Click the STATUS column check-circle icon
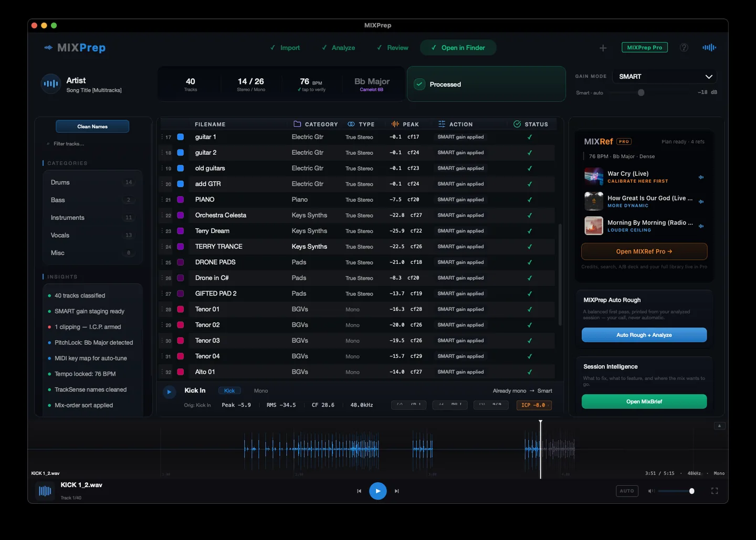 pos(517,124)
